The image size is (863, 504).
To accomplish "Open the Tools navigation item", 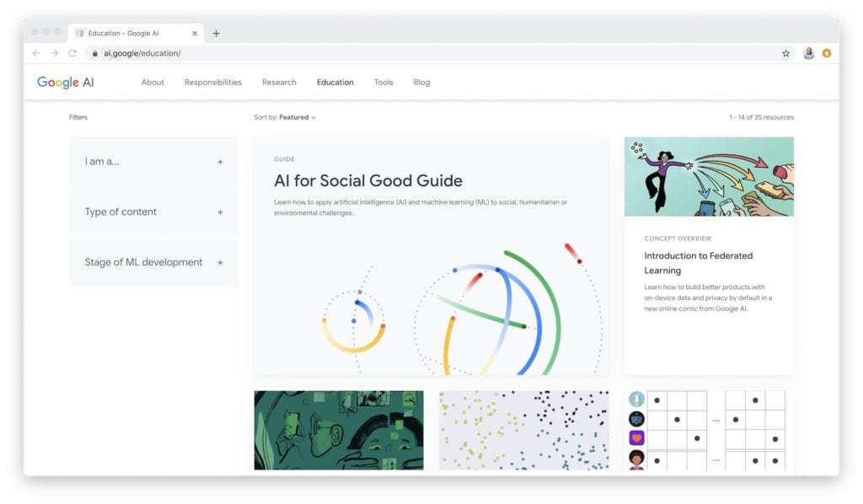I will (383, 83).
